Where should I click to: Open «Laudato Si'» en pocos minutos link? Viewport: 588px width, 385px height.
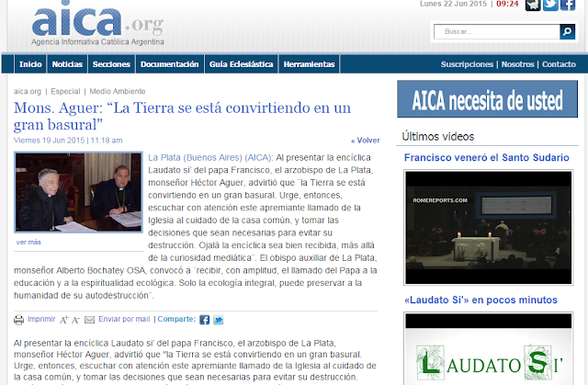[x=481, y=300]
